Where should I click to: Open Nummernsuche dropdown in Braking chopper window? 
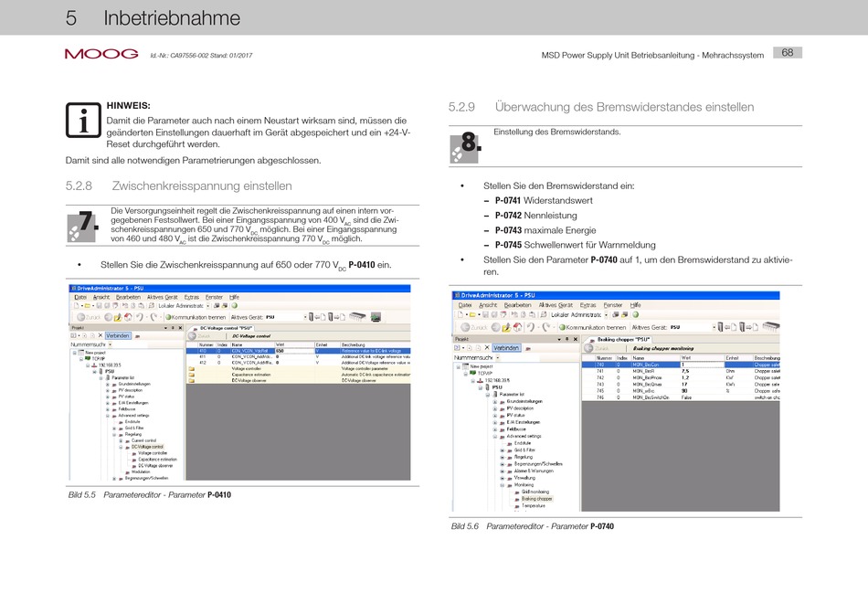coord(498,357)
